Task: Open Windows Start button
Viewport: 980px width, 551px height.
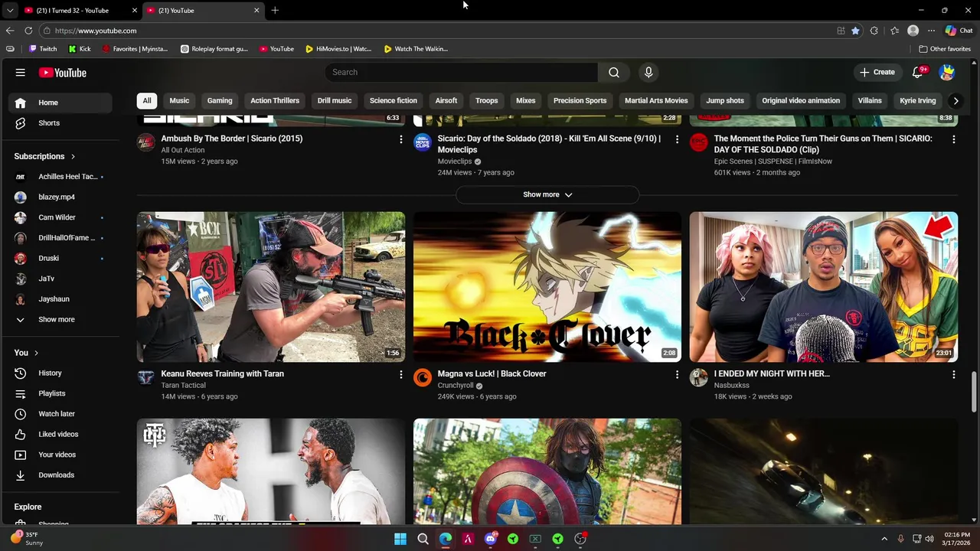Action: 400,539
